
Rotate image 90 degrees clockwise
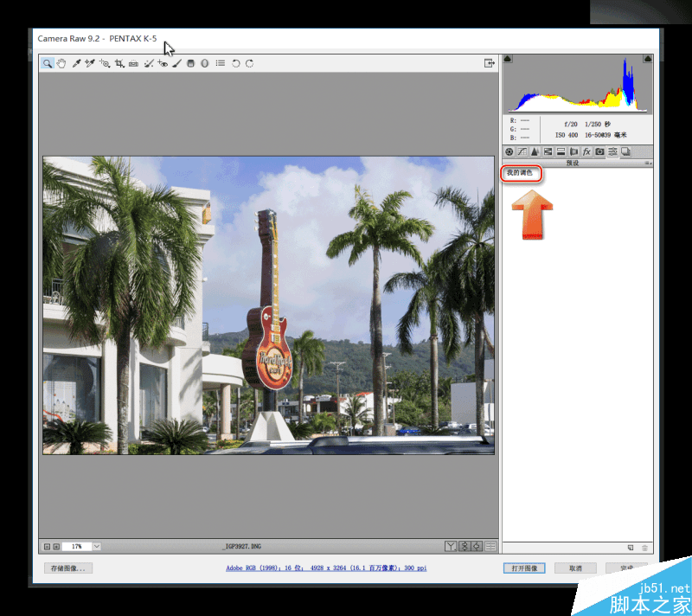click(x=250, y=63)
